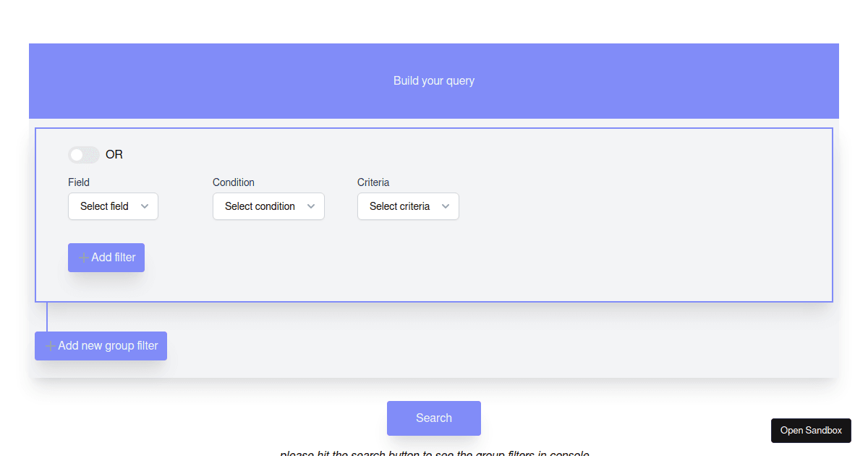This screenshot has width=868, height=456.
Task: Toggle the OR switch on
Action: tap(84, 155)
